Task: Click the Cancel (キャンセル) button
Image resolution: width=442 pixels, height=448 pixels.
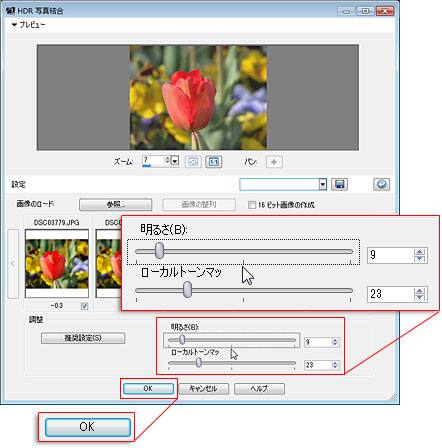Action: [203, 389]
